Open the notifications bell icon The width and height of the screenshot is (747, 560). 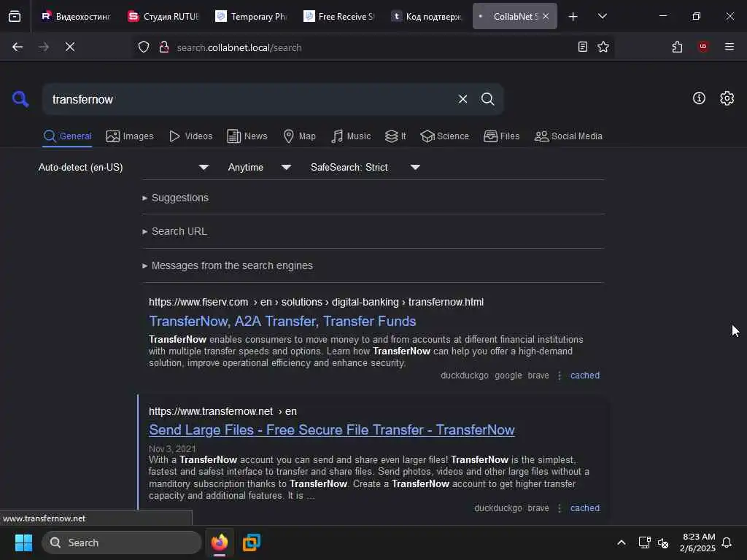click(727, 542)
